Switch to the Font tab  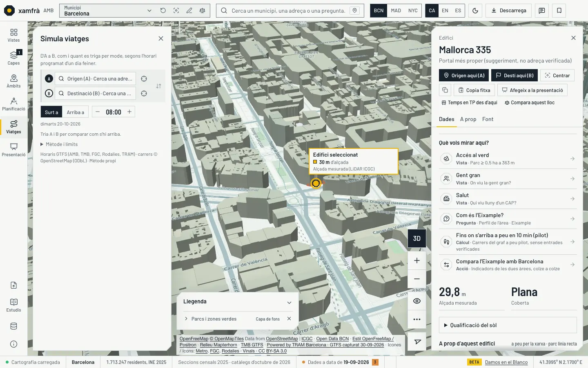click(x=488, y=119)
